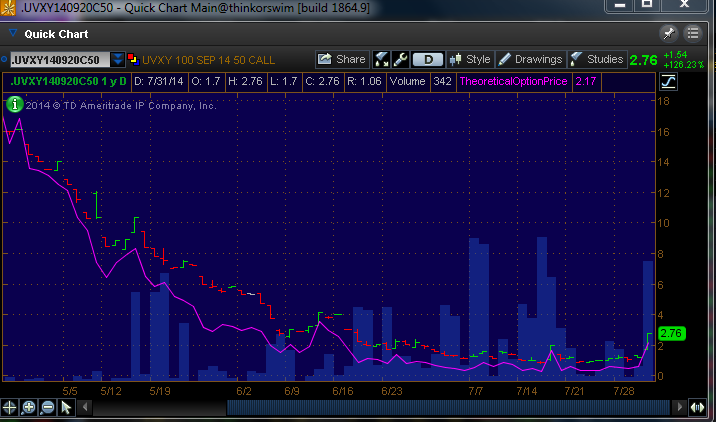The height and width of the screenshot is (422, 716).
Task: Select the crosshair tool at bottom left
Action: [x=11, y=406]
